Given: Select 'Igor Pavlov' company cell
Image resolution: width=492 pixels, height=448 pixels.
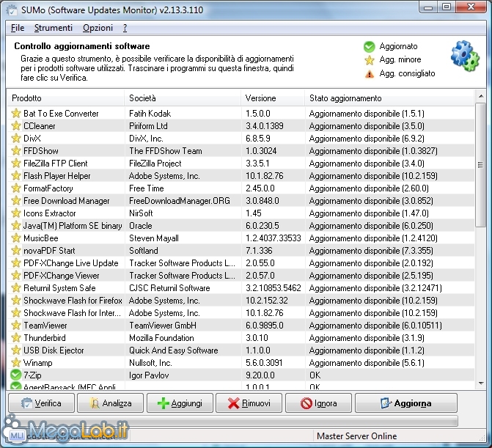Looking at the screenshot, I should [149, 375].
